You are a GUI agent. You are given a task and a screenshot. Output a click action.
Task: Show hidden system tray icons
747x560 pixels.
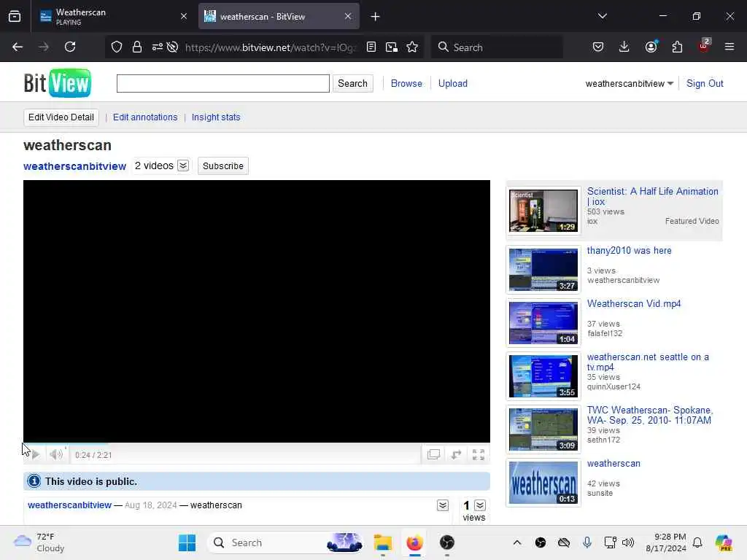tap(517, 542)
